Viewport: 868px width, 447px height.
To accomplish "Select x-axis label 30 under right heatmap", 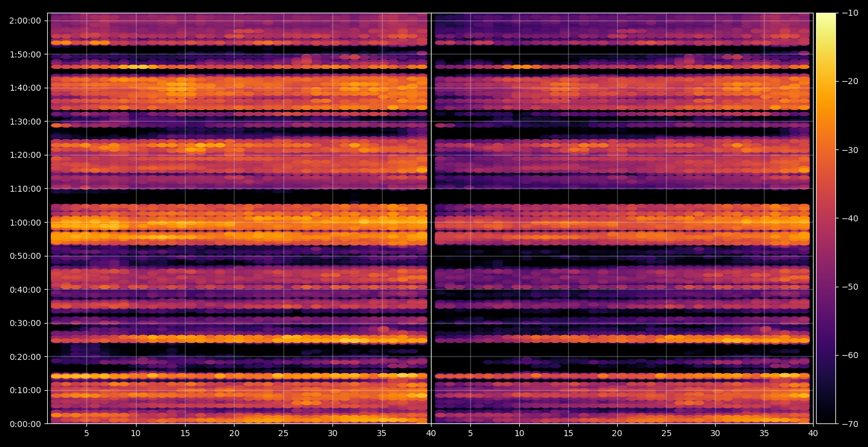I will pyautogui.click(x=715, y=433).
